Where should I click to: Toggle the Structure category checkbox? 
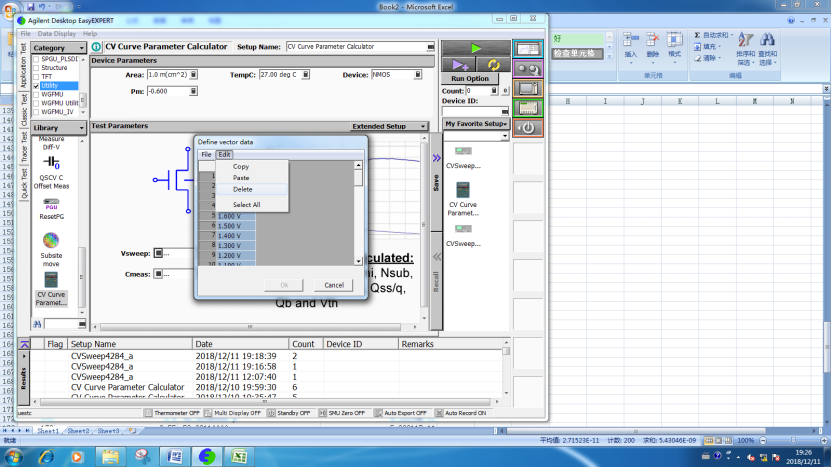pos(36,68)
